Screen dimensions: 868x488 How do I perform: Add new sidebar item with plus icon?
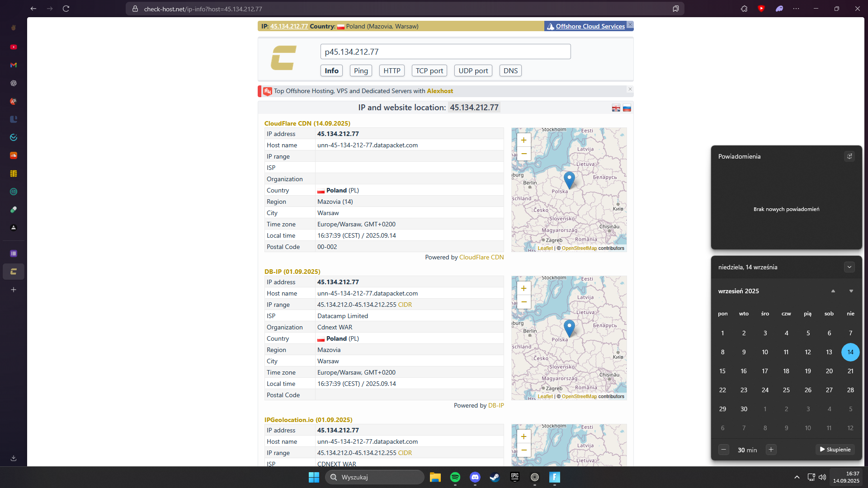tap(14, 290)
